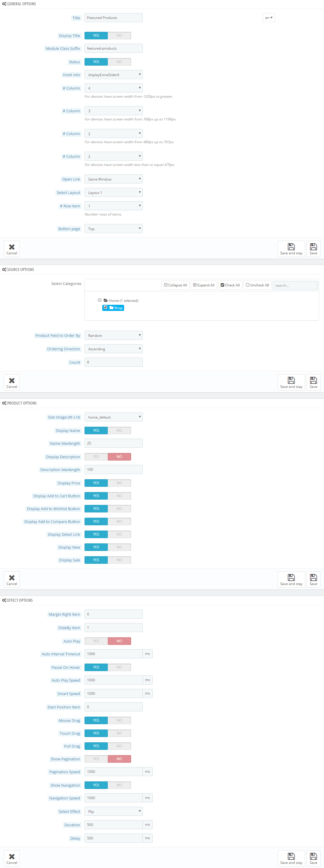Screen dimensions: 324x868
Task: Set Auto Play to YES
Action: [x=96, y=641]
